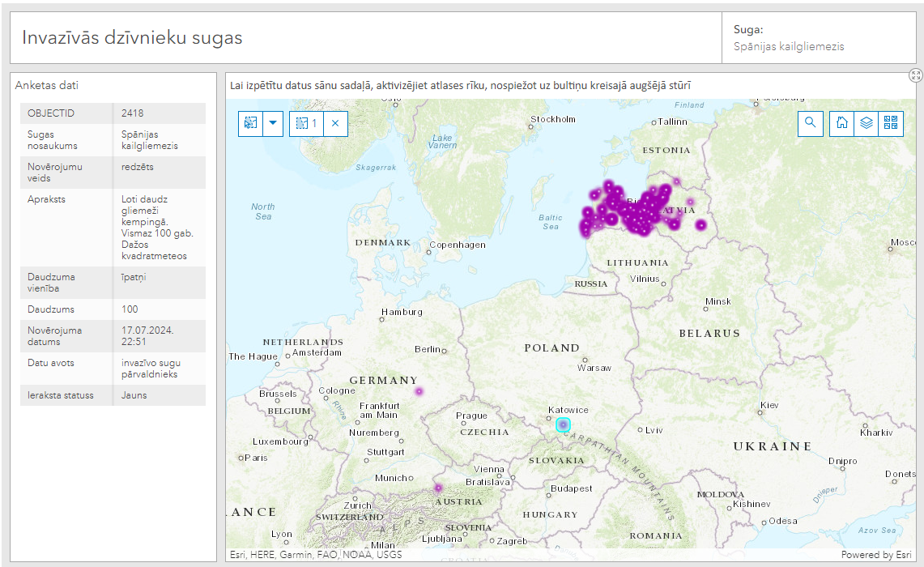Activate the map selection tool

250,124
